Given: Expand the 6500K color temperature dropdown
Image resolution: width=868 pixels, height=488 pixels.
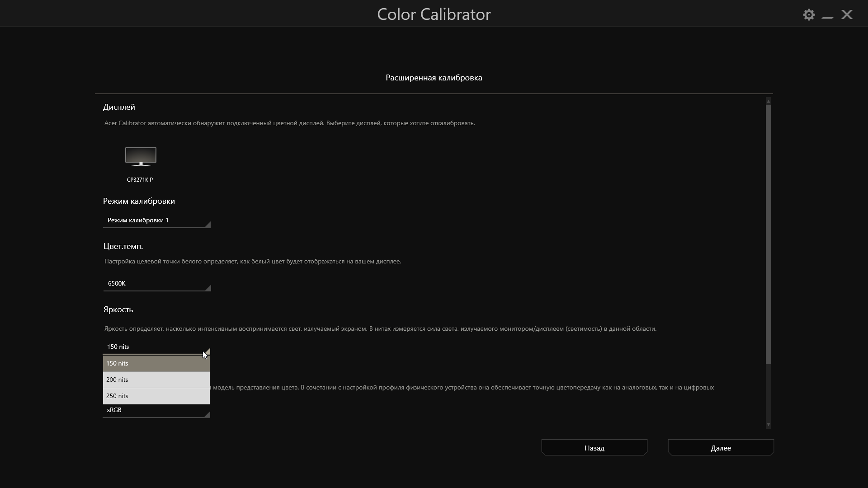Looking at the screenshot, I should click(156, 284).
